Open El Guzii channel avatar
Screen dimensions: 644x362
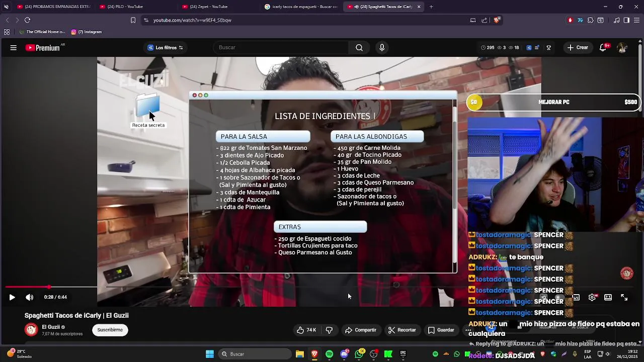31,330
